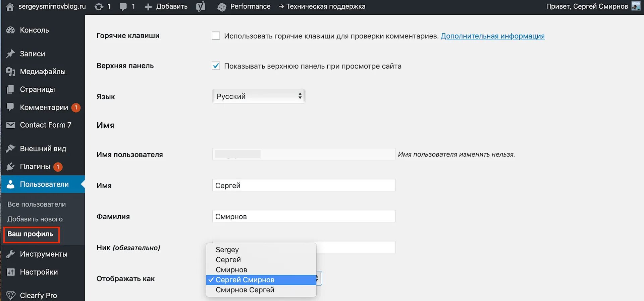The height and width of the screenshot is (301, 644).
Task: Enable the hotkeys for comments checkbox
Action: click(x=216, y=36)
